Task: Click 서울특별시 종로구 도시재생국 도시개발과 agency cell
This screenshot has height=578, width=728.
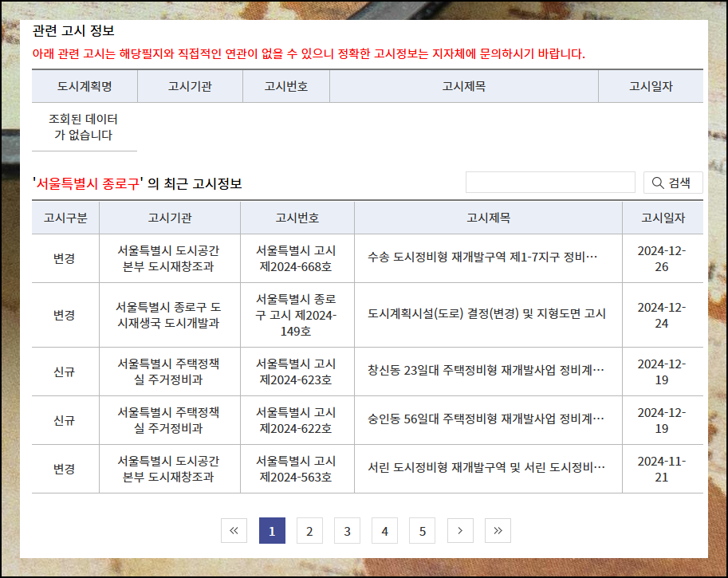Action: point(168,315)
